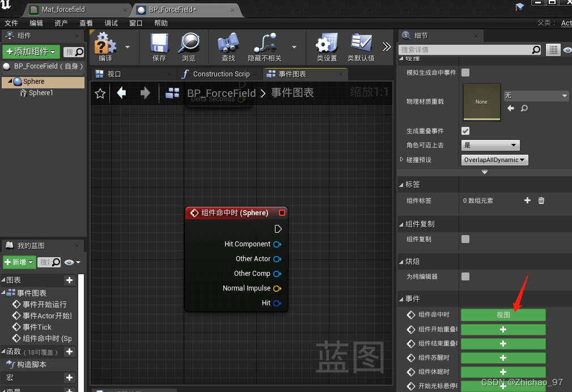Screen dimensions: 572x392
Task: Add new function with plus icon
Action: pos(69,352)
